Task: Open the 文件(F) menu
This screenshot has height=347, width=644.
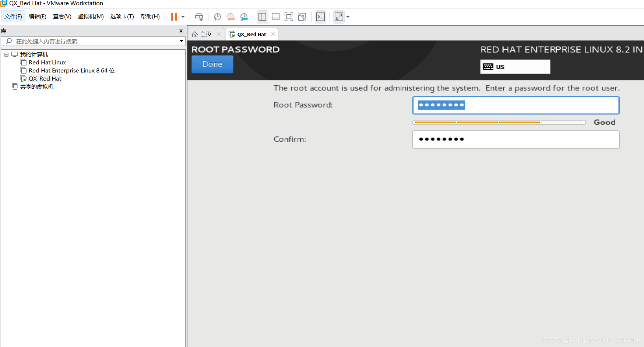Action: [13, 17]
